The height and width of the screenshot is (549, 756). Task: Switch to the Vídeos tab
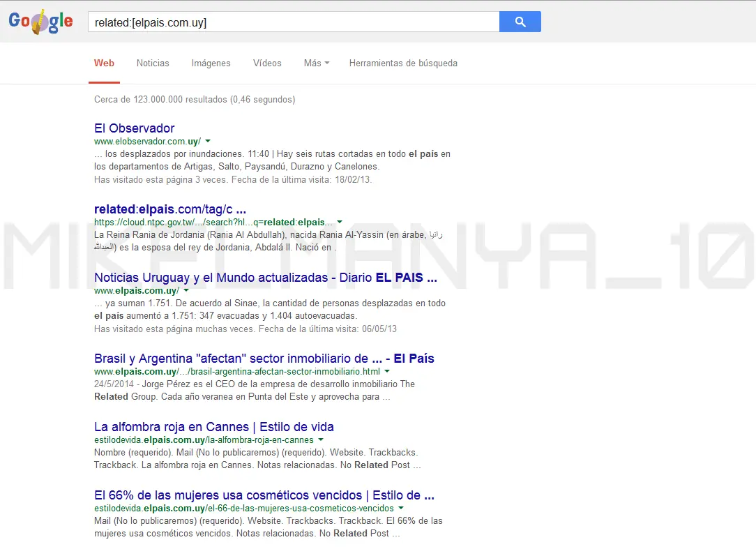point(267,63)
